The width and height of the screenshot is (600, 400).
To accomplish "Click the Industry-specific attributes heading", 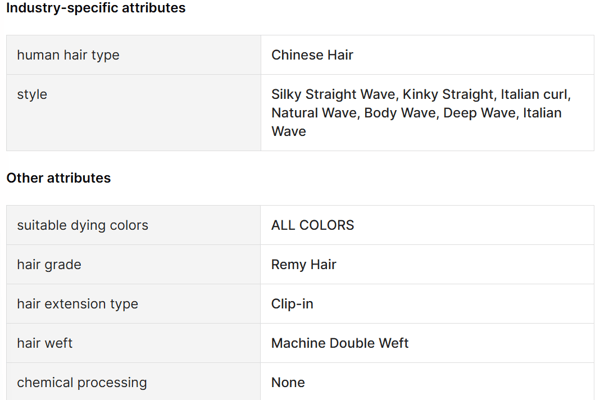I will tap(96, 8).
